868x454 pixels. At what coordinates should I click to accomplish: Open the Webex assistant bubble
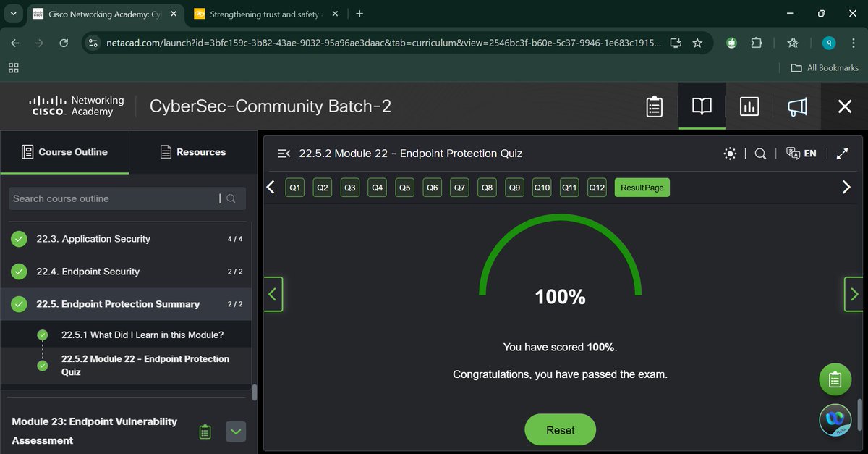tap(835, 420)
